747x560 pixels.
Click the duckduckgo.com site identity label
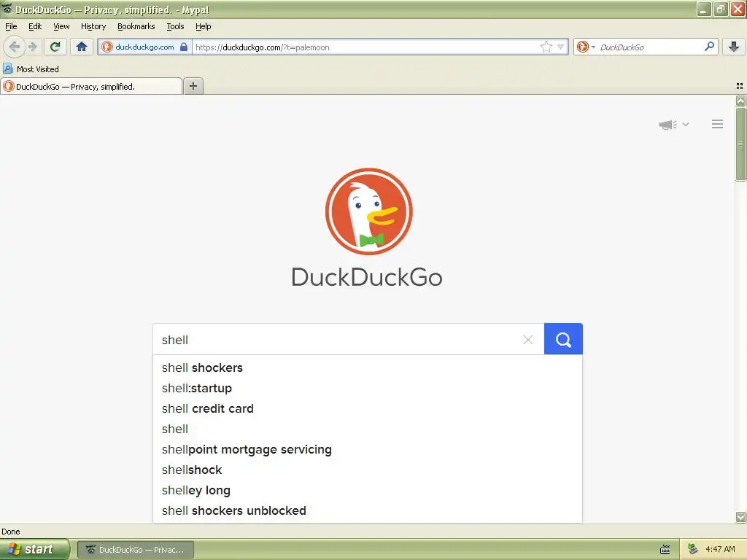pos(144,47)
